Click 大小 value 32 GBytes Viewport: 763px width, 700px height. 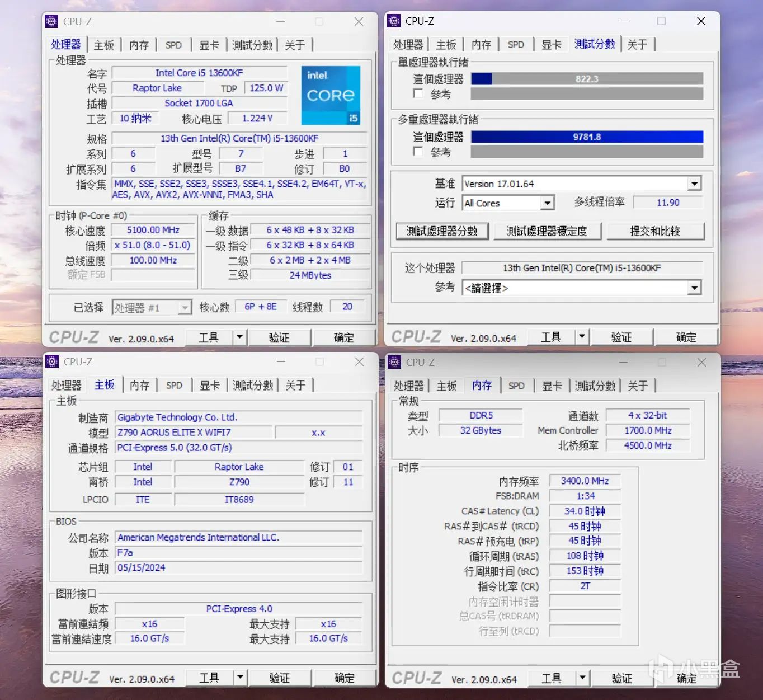[481, 430]
